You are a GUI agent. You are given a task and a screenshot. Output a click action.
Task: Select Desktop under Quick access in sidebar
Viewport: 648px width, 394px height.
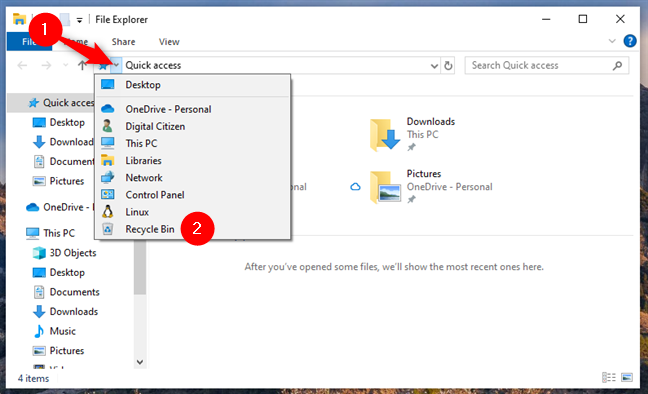coord(67,122)
